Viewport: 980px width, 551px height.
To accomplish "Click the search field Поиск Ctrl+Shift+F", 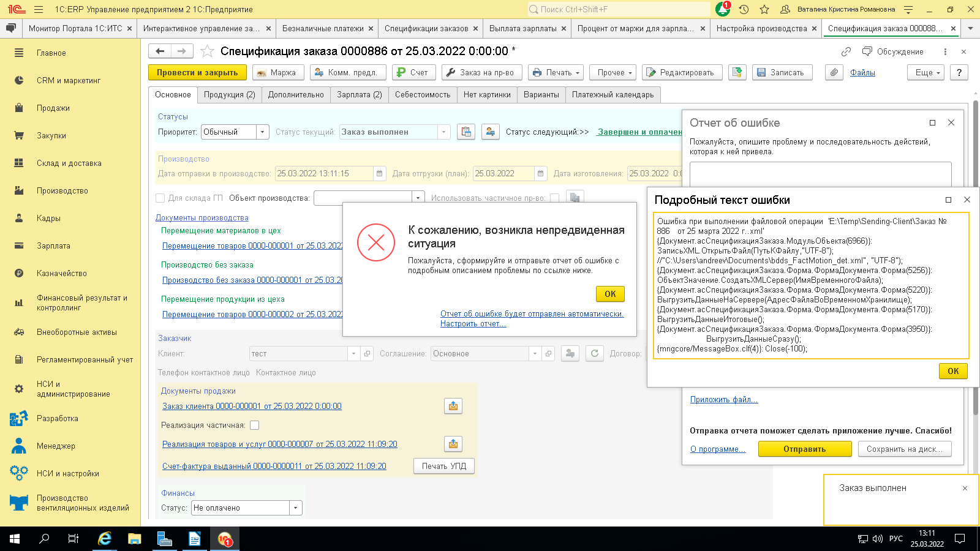I will (x=619, y=9).
